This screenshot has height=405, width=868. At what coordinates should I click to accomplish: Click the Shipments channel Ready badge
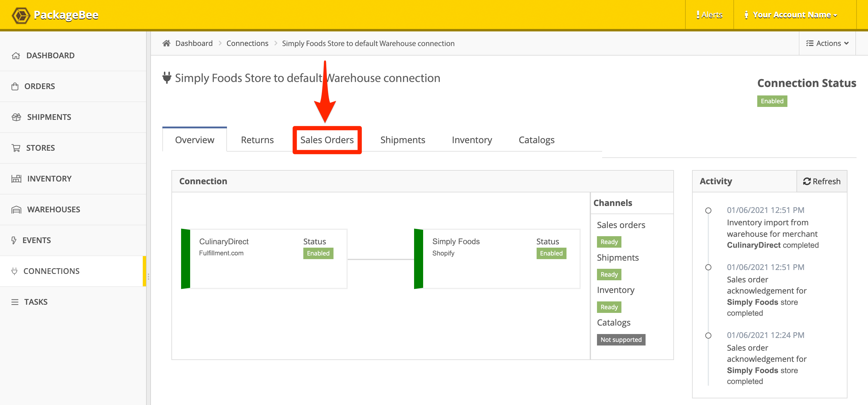[x=609, y=275]
